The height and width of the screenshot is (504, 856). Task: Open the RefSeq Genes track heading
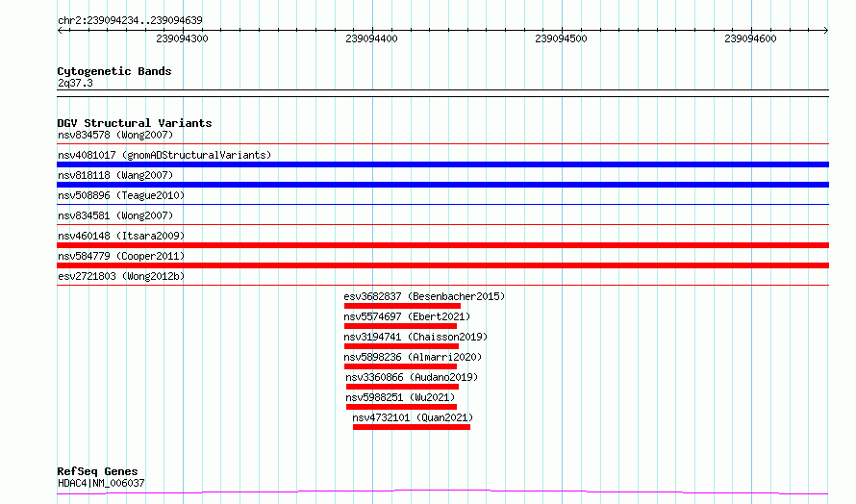click(x=97, y=471)
